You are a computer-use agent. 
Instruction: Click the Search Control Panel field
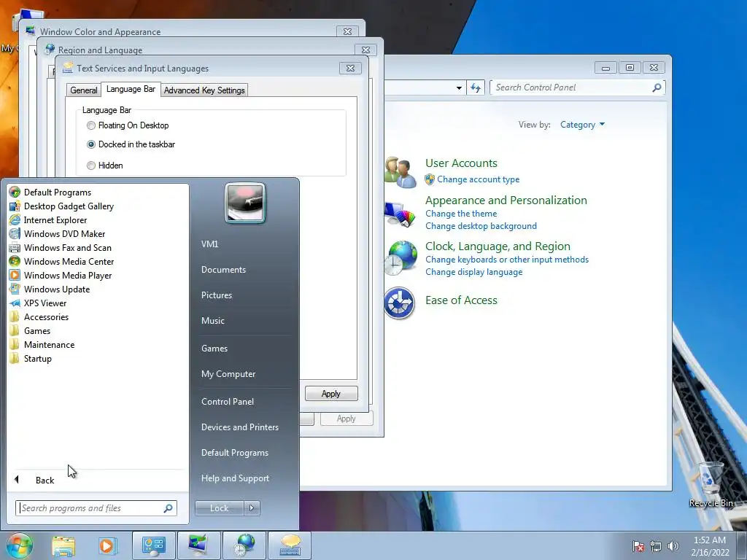577,87
